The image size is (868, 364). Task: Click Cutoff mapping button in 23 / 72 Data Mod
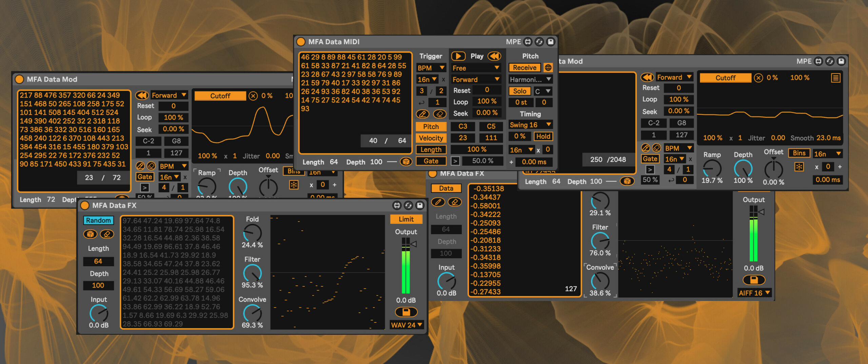[x=220, y=96]
